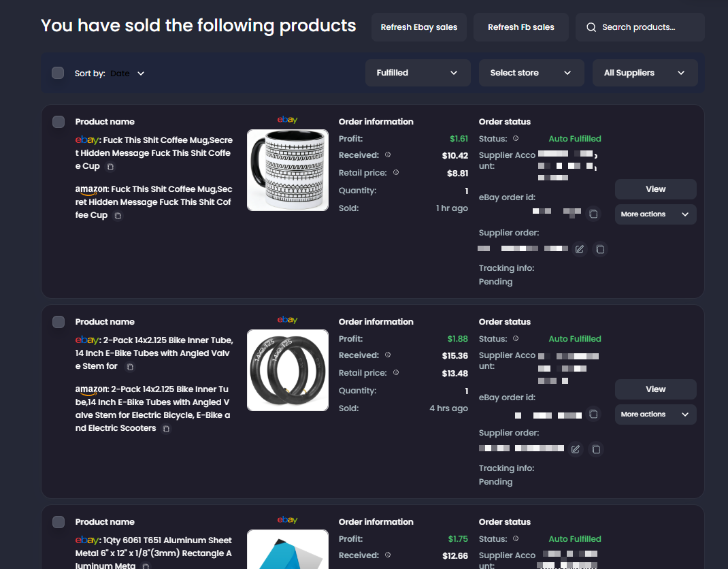This screenshot has width=728, height=569.
Task: Click info icon next to Received $15.36
Action: coord(388,355)
